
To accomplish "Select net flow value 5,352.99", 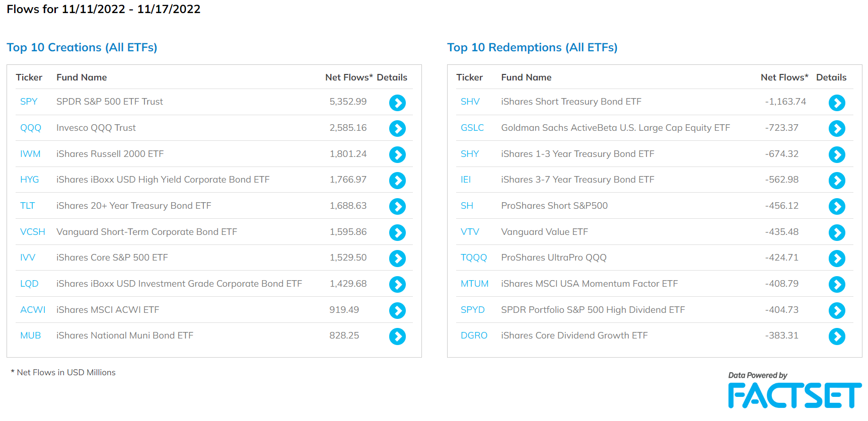I will 348,102.
